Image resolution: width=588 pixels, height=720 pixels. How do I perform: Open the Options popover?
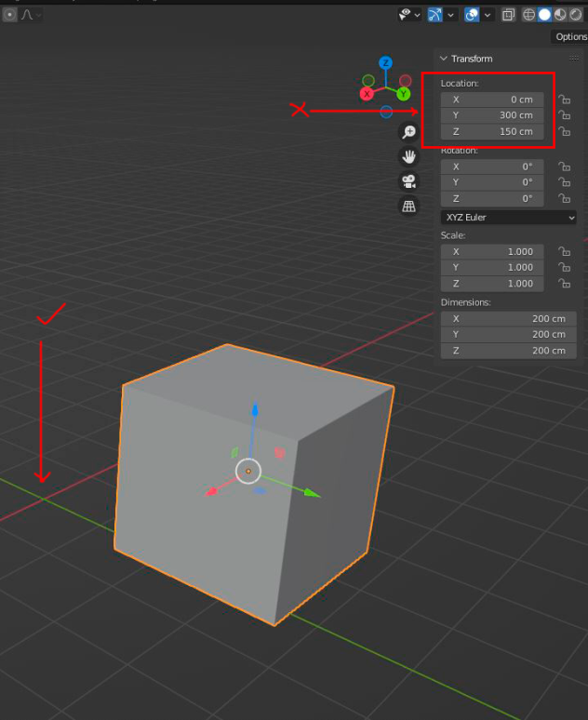point(570,36)
